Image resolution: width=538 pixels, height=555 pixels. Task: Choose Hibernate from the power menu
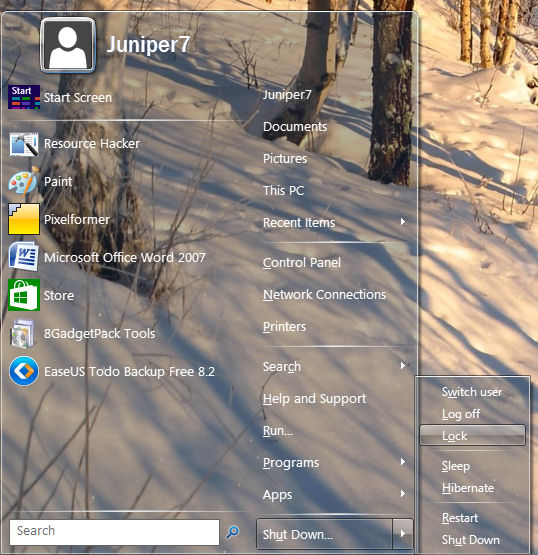(468, 488)
